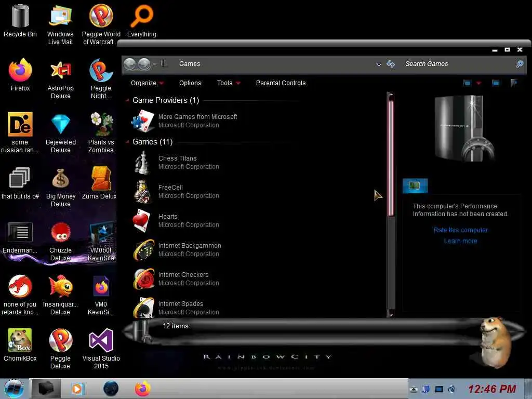Select the Internet Spades game icon

point(143,308)
